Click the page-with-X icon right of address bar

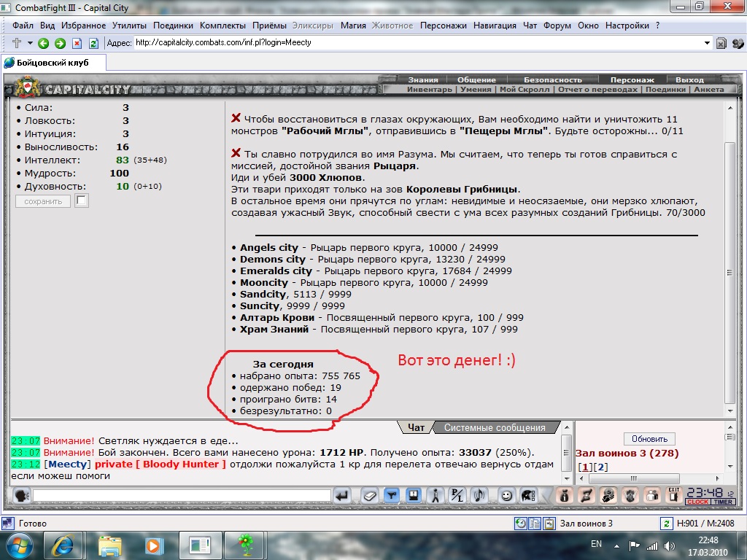[721, 43]
